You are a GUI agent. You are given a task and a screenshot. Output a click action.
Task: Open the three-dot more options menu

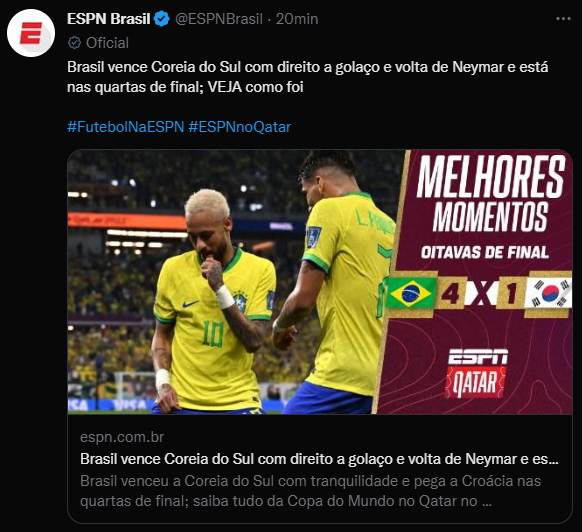[563, 19]
